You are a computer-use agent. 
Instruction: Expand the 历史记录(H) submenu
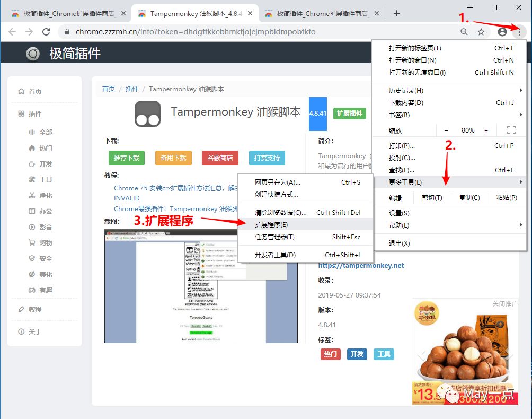[x=449, y=90]
